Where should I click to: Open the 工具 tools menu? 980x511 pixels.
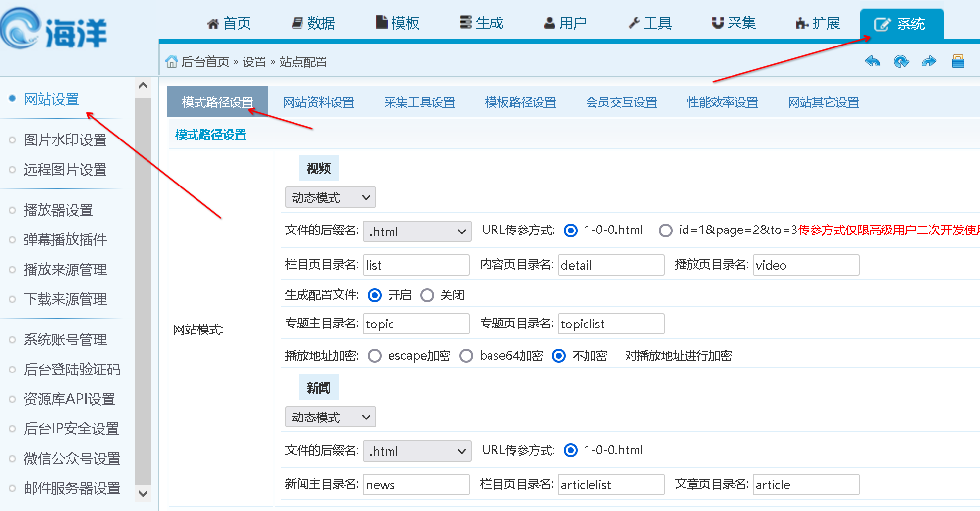click(x=650, y=23)
